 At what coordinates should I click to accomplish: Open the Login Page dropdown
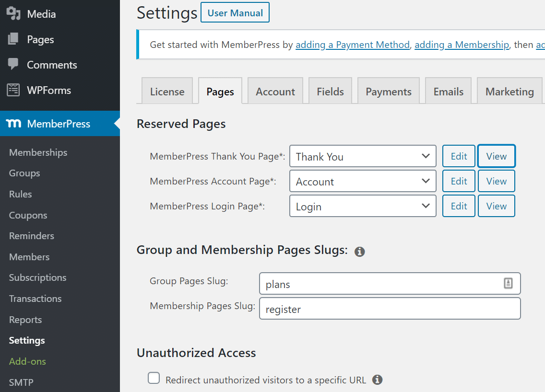[363, 206]
